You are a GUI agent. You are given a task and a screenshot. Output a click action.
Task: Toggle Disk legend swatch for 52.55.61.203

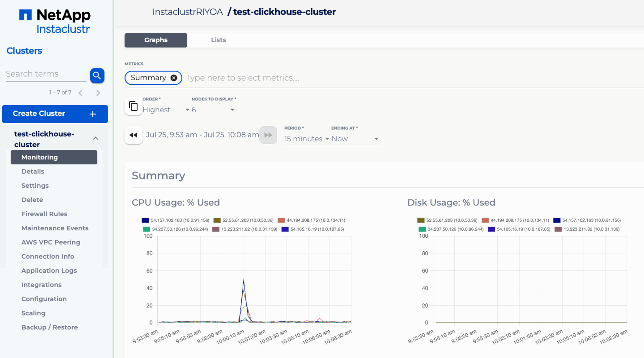click(421, 220)
